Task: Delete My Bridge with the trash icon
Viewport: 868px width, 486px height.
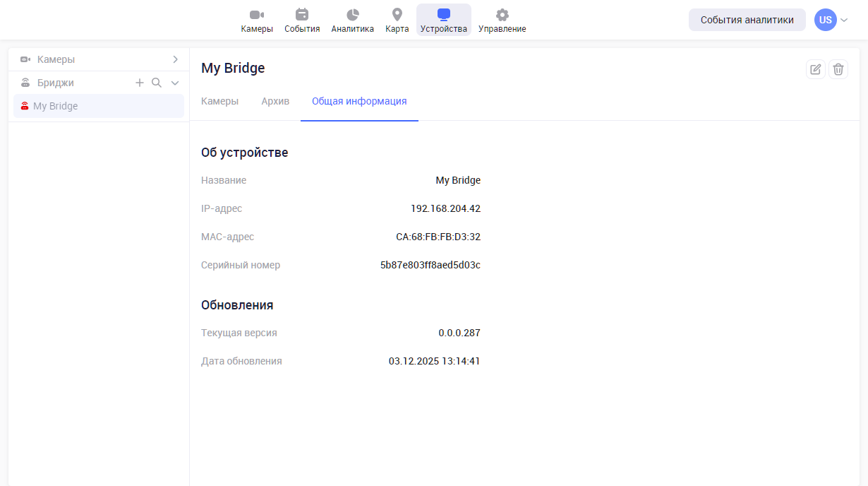Action: (x=838, y=69)
